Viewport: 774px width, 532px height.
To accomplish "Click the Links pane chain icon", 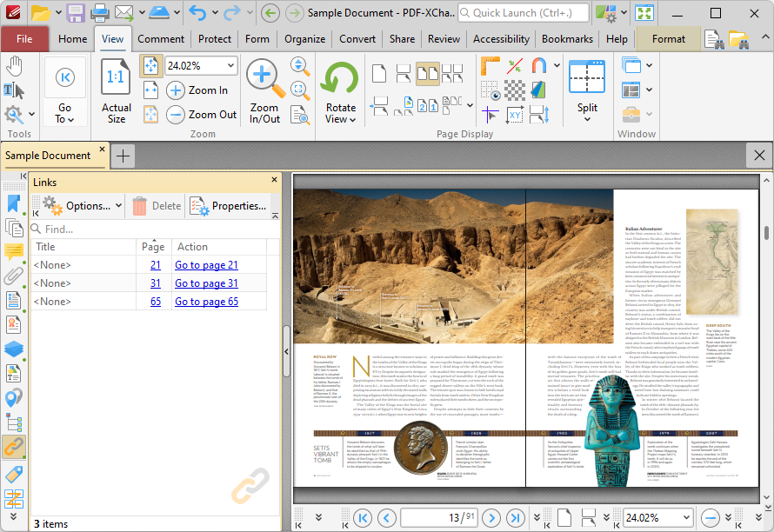I will pos(14,447).
